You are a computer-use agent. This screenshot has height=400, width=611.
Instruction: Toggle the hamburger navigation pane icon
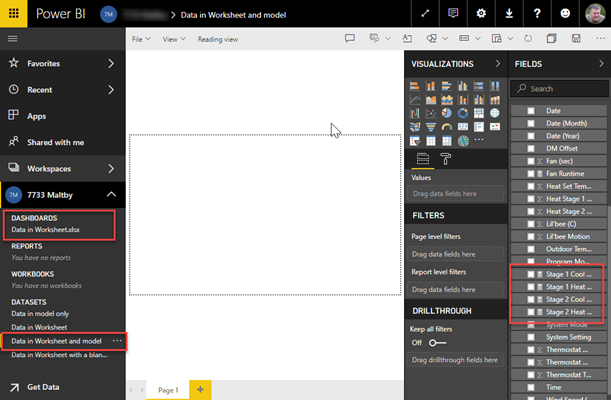(x=12, y=39)
